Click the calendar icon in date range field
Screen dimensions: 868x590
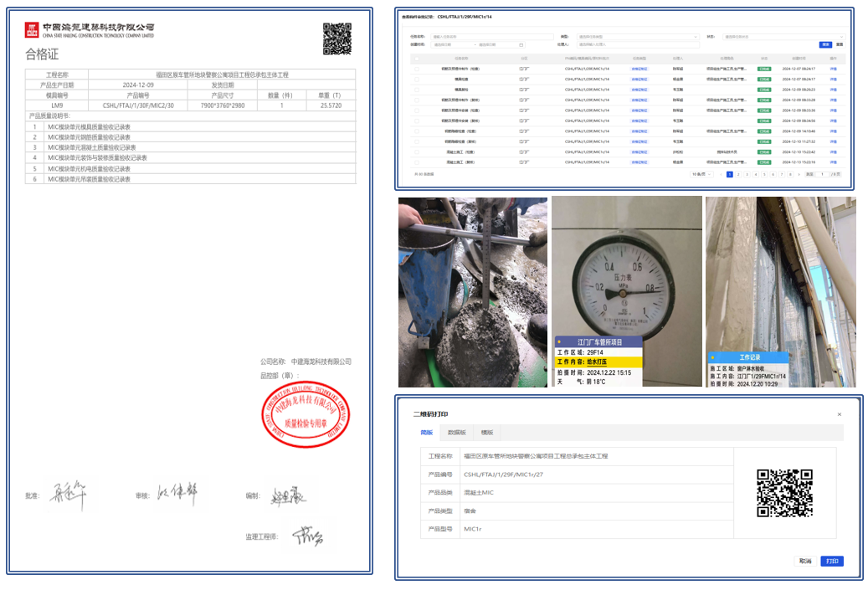pos(521,45)
